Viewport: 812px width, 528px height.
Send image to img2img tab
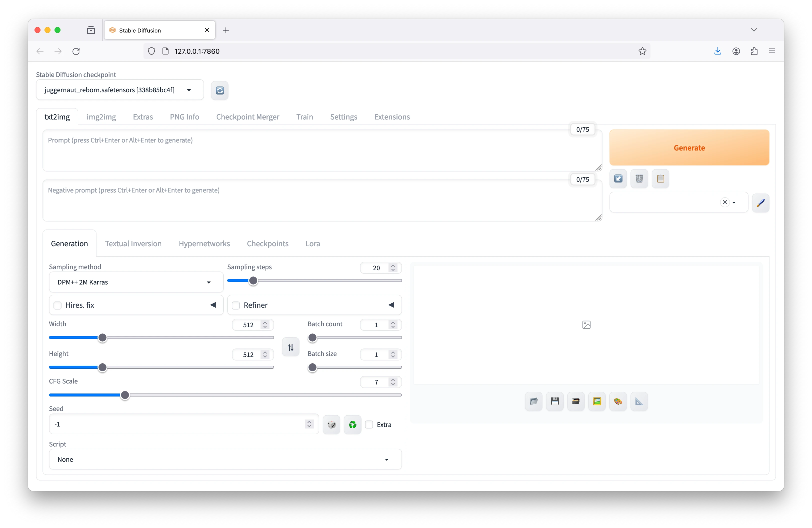[597, 401]
